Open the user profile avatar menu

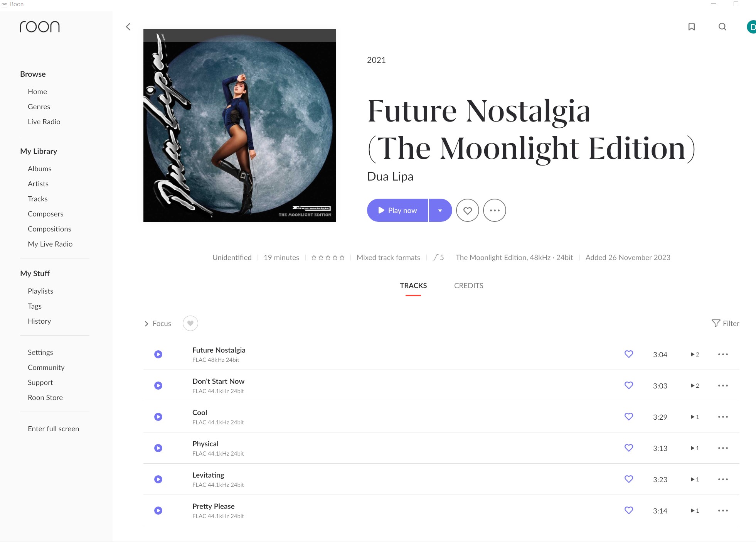[x=751, y=27]
